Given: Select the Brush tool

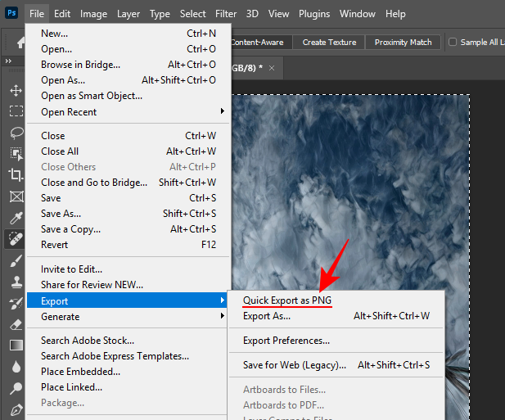Looking at the screenshot, I should point(16,260).
